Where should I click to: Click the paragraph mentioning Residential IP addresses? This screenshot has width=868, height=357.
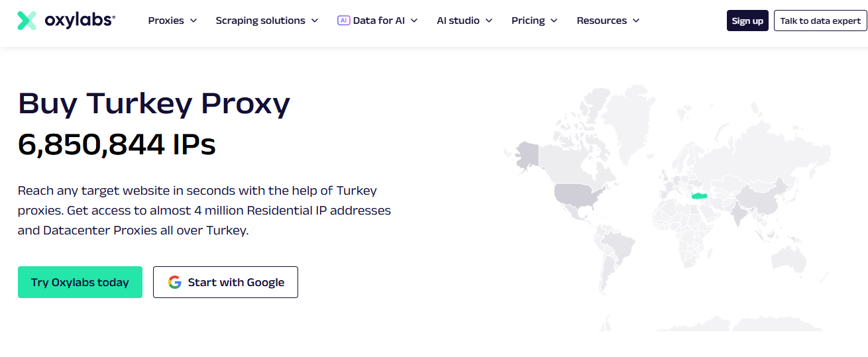point(204,211)
